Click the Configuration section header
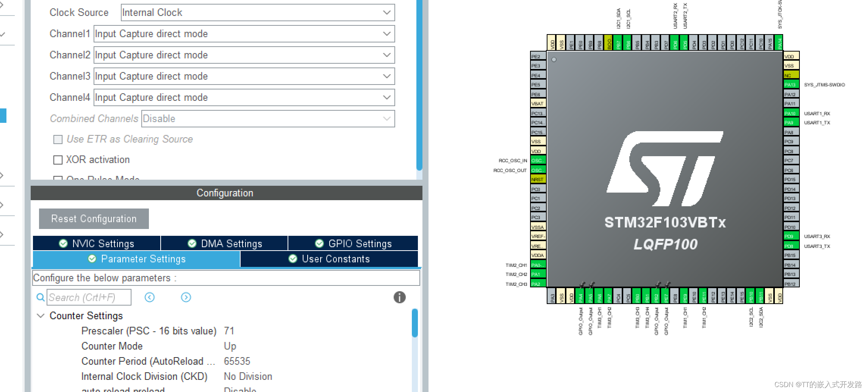Viewport: 868px width, 392px height. click(x=227, y=193)
